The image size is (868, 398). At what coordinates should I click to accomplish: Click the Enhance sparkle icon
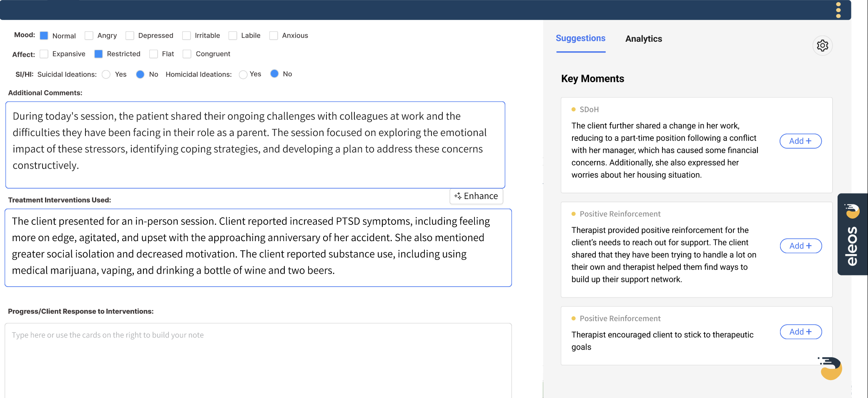tap(459, 196)
